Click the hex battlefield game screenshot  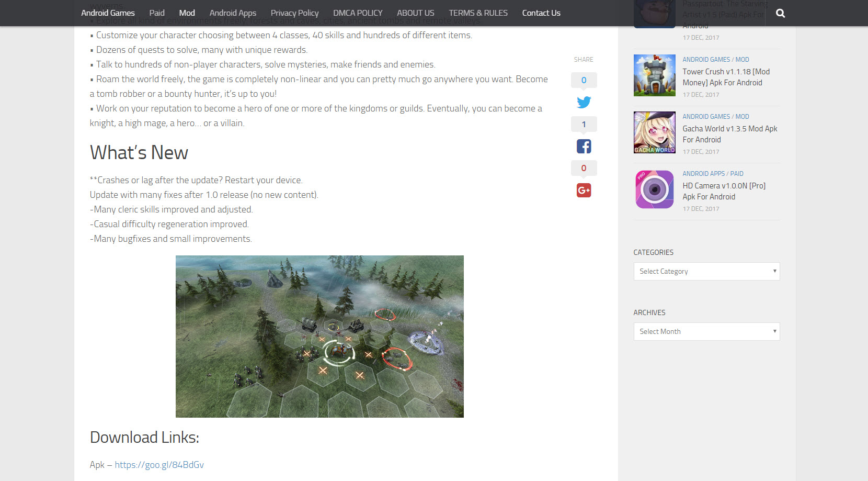pos(319,336)
